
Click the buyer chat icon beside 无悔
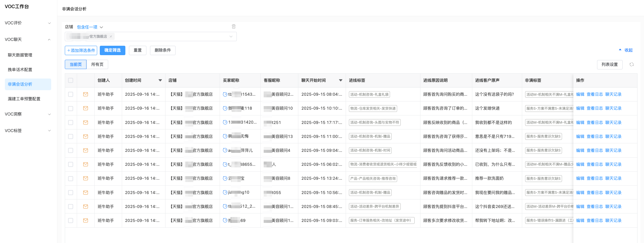coord(225,136)
